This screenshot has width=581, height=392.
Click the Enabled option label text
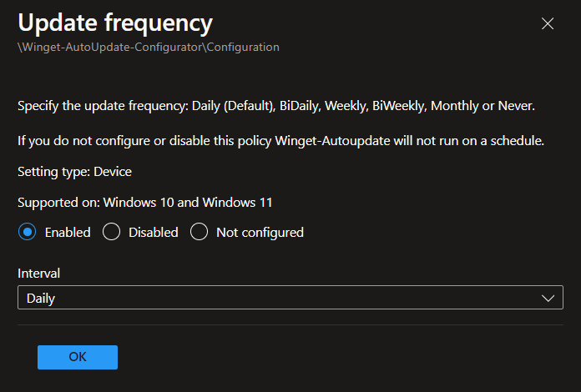pyautogui.click(x=68, y=233)
